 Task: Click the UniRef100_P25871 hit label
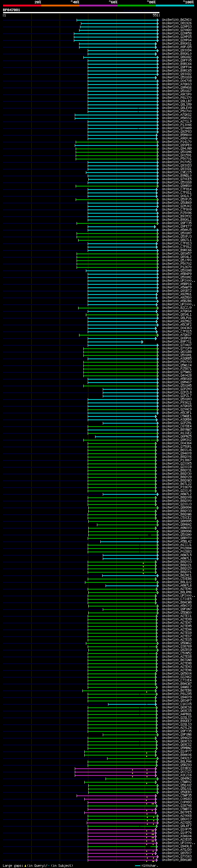click(177, 369)
